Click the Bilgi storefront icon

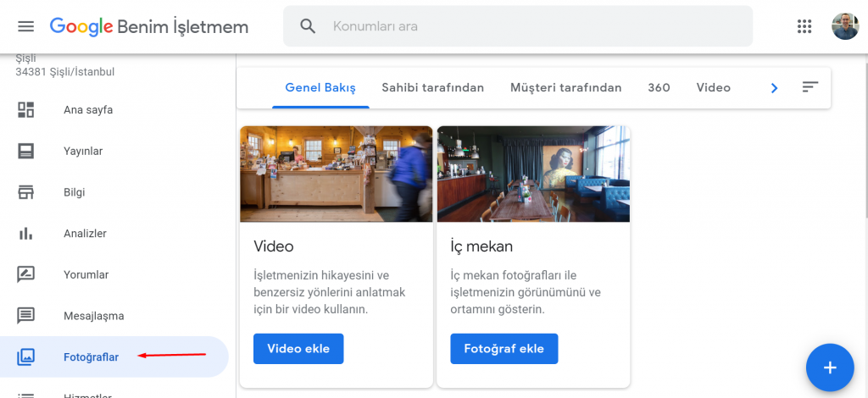coord(26,192)
